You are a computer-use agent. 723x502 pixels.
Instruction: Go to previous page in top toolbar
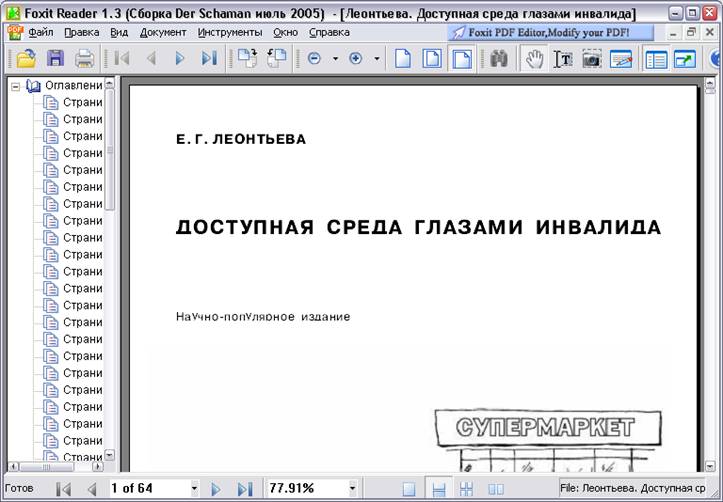pos(151,59)
